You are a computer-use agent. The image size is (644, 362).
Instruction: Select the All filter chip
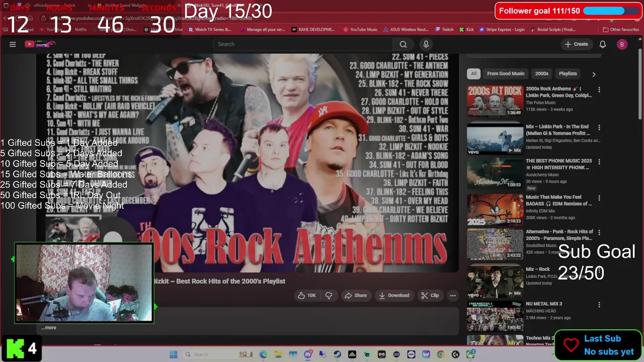(473, 73)
